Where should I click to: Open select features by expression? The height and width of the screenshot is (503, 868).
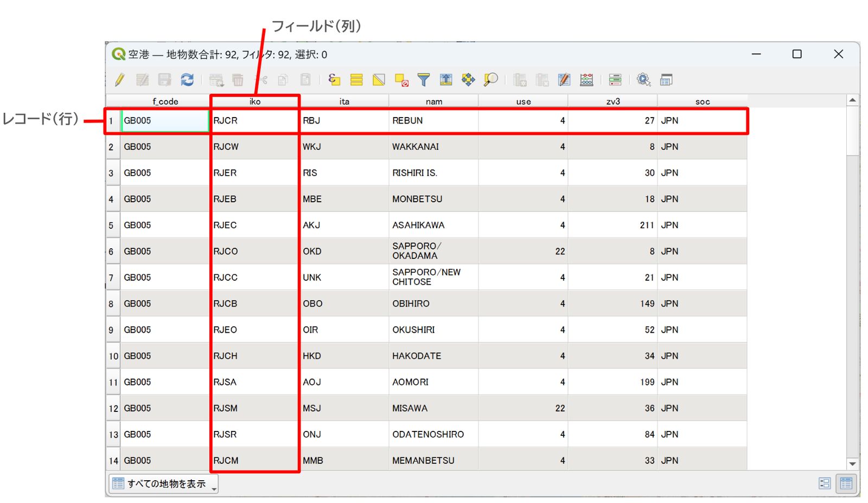(x=334, y=80)
